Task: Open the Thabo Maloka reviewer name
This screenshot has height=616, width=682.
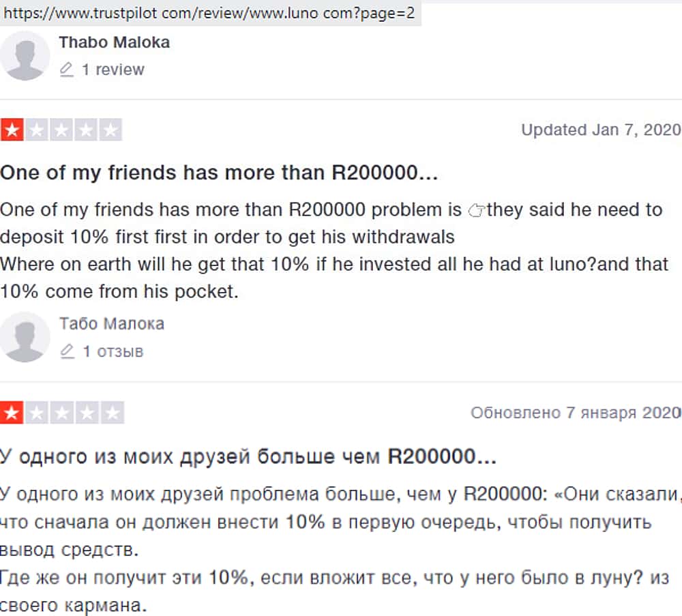Action: tap(114, 42)
